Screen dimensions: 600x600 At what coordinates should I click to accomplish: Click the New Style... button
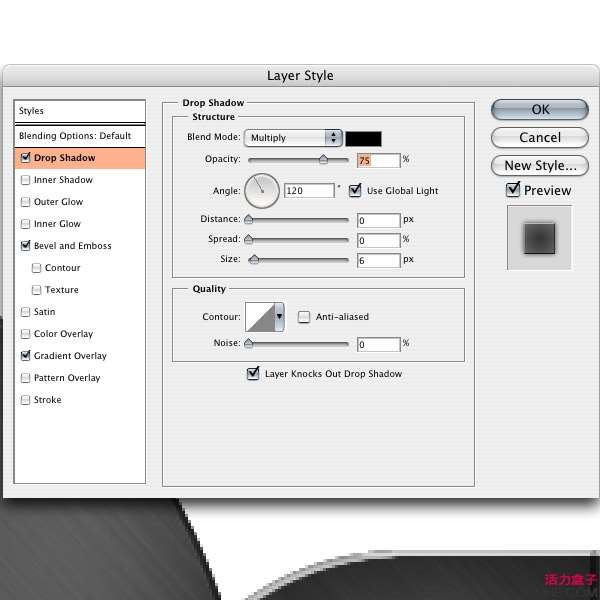[540, 165]
